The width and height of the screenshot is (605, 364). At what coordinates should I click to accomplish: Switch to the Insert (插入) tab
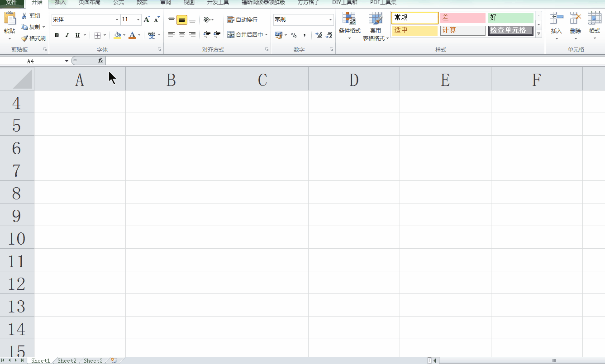point(60,3)
